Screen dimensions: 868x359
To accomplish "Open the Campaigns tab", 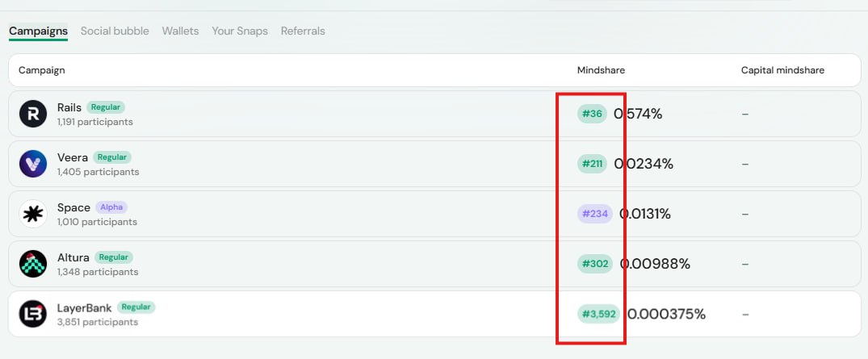I will pos(38,31).
